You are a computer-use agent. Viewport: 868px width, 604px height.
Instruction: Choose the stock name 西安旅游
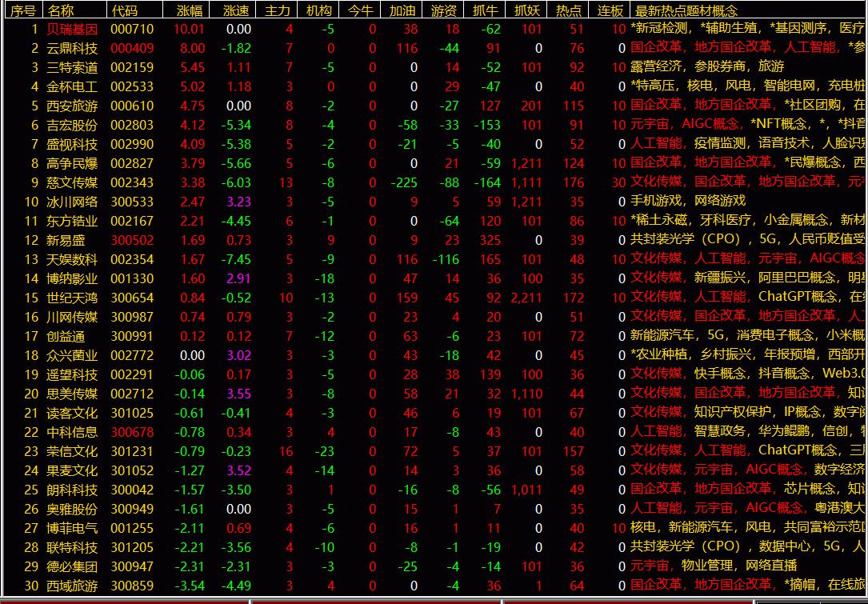coord(72,106)
